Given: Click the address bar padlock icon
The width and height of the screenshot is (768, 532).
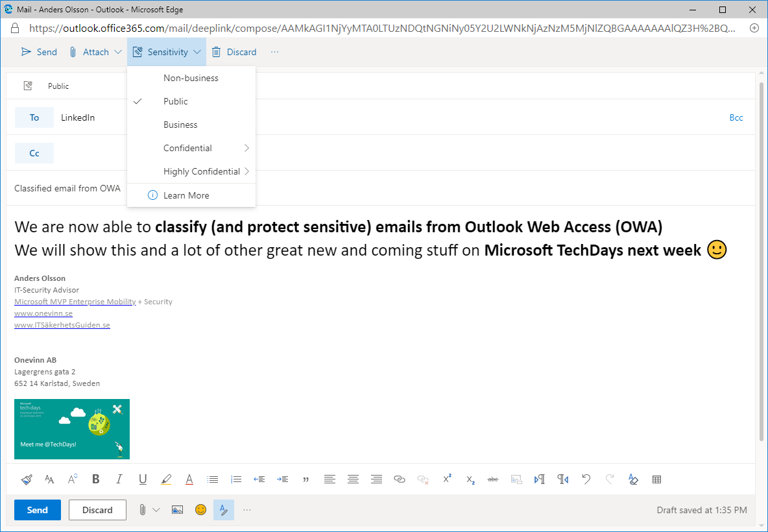Looking at the screenshot, I should coord(15,28).
